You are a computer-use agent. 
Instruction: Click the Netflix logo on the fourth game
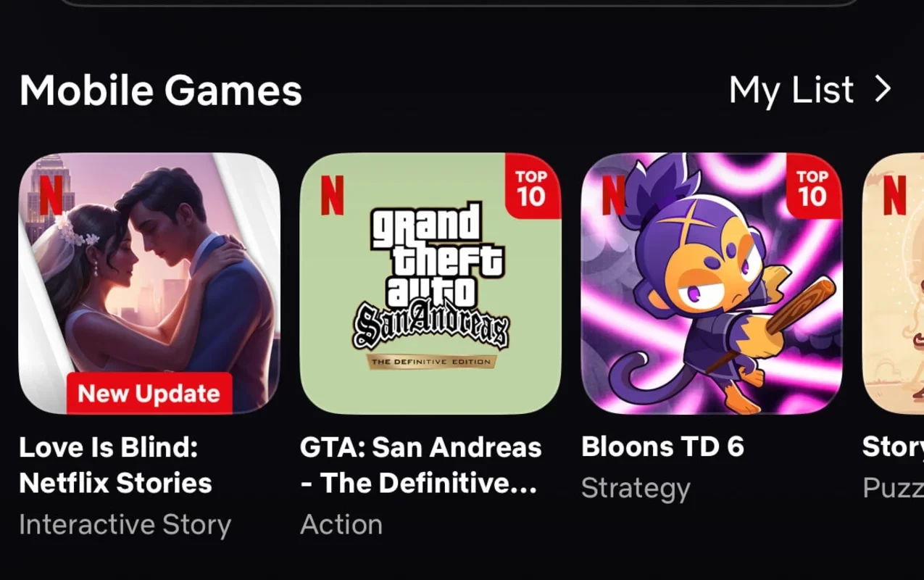tap(894, 196)
